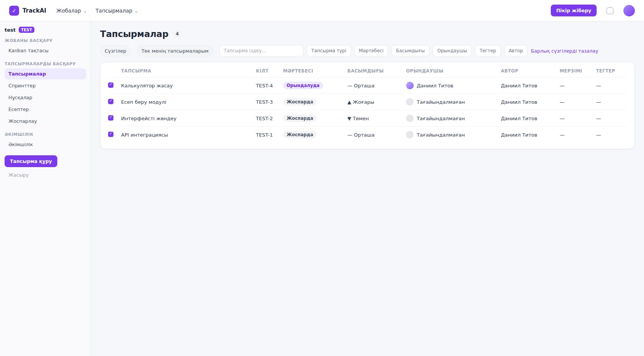Open the Мәртебесі filter dropdown

(371, 51)
